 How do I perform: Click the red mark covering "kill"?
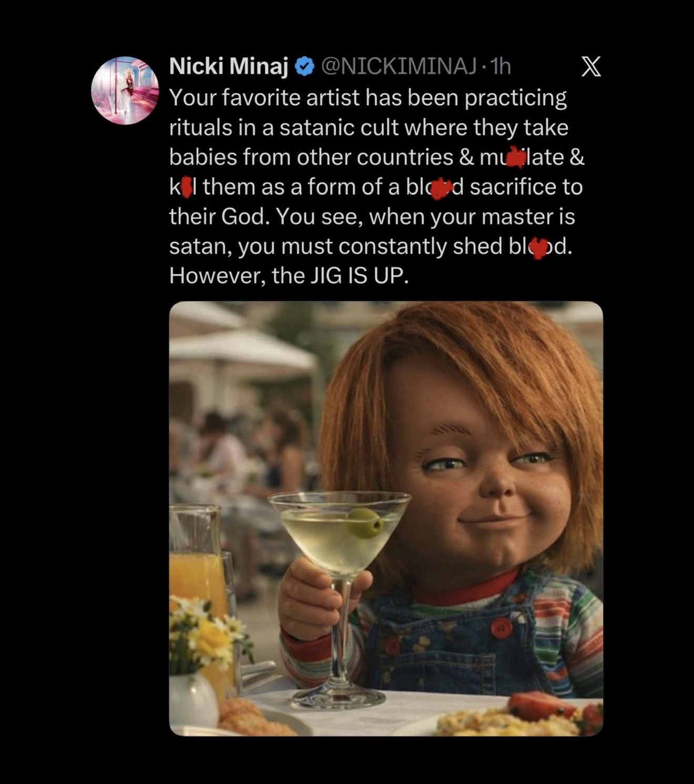click(186, 187)
